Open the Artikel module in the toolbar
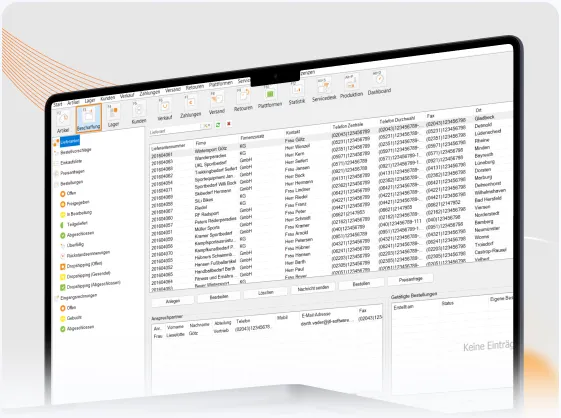Screen dimensions: 561x418 [63, 122]
